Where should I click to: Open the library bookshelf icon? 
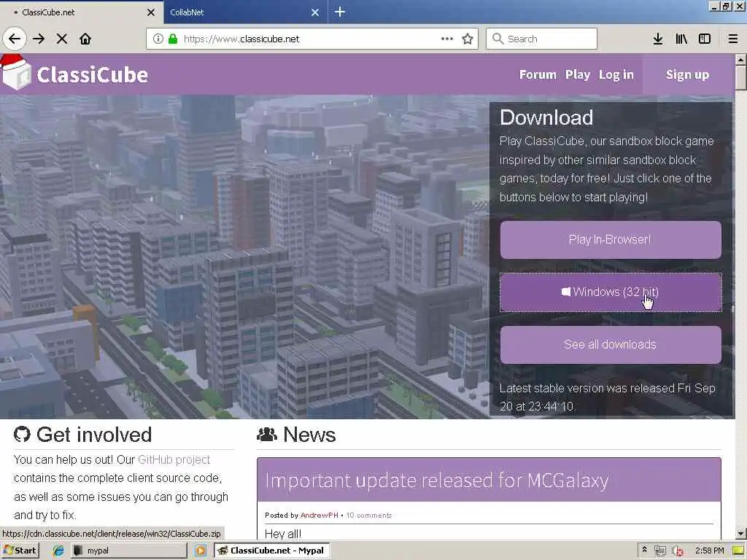pos(681,39)
